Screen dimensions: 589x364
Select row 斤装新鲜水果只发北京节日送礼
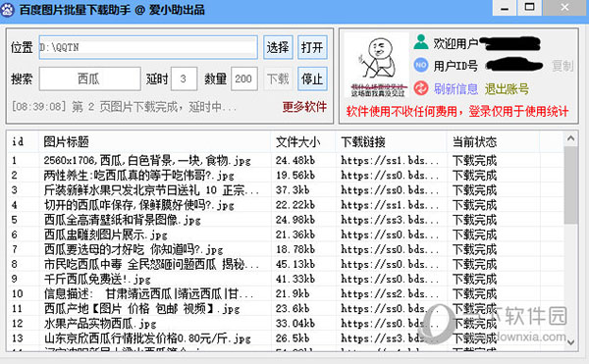click(x=286, y=190)
